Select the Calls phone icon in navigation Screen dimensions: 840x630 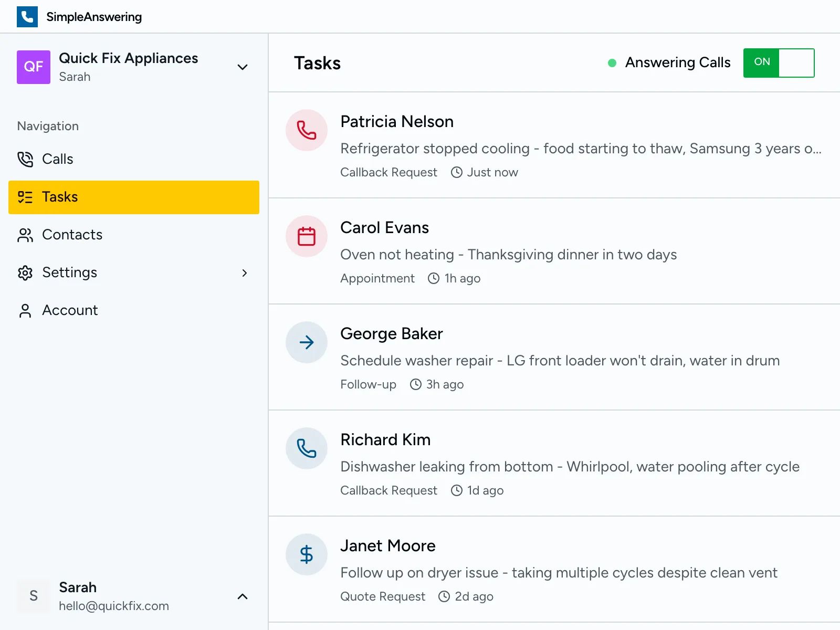pyautogui.click(x=25, y=159)
